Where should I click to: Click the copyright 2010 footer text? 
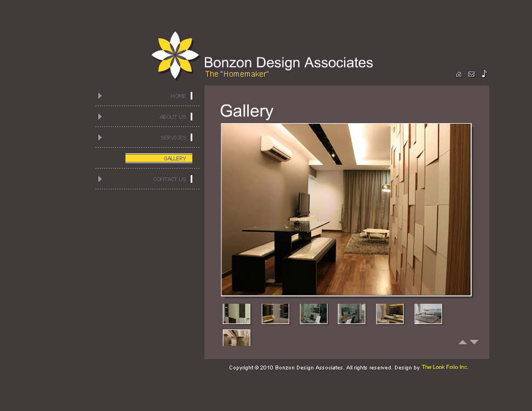pyautogui.click(x=324, y=368)
